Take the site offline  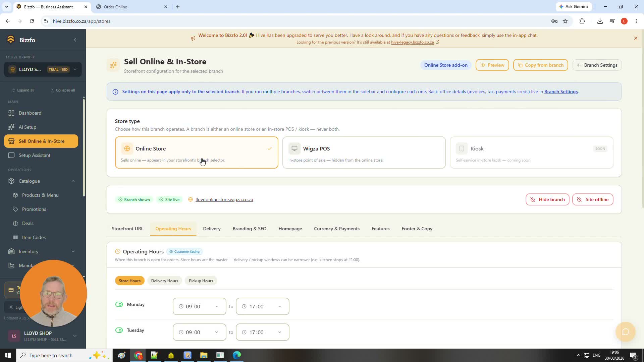(x=593, y=199)
